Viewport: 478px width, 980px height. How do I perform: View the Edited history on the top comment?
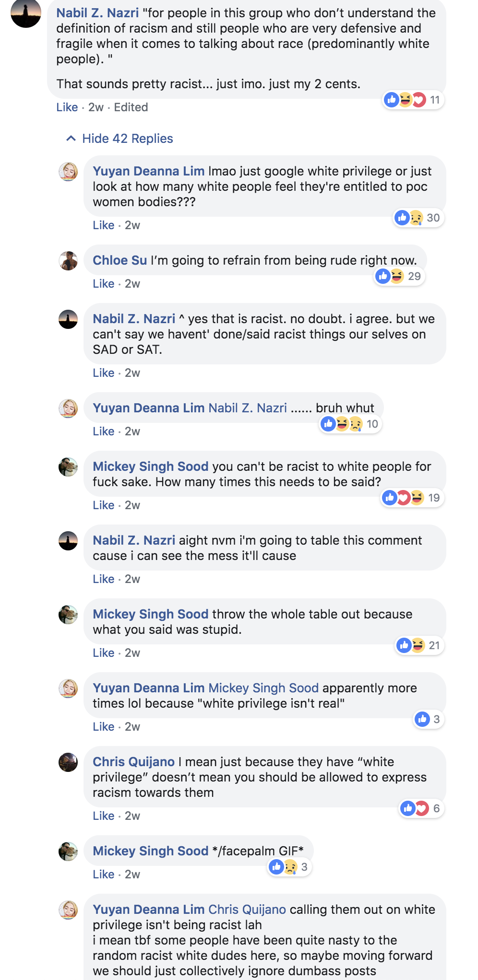tap(131, 107)
